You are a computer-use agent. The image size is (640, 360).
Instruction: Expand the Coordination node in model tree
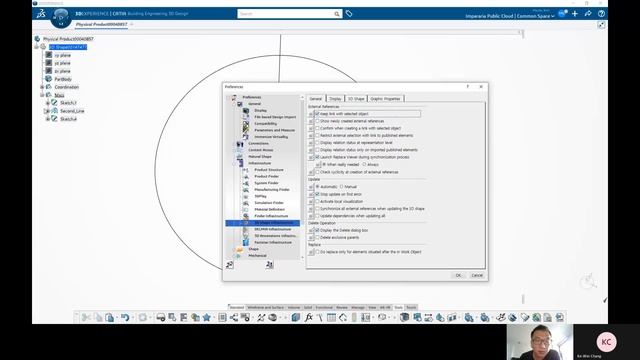click(42, 87)
